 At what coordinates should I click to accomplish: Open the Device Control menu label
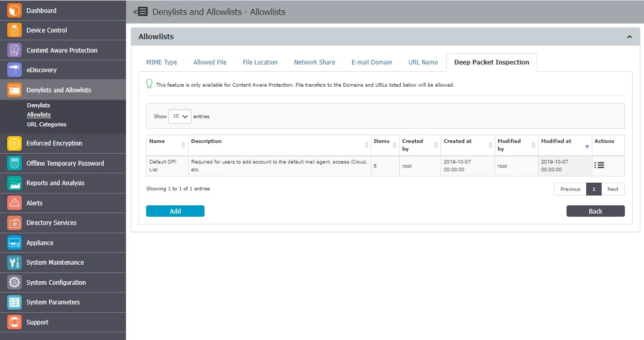point(47,30)
